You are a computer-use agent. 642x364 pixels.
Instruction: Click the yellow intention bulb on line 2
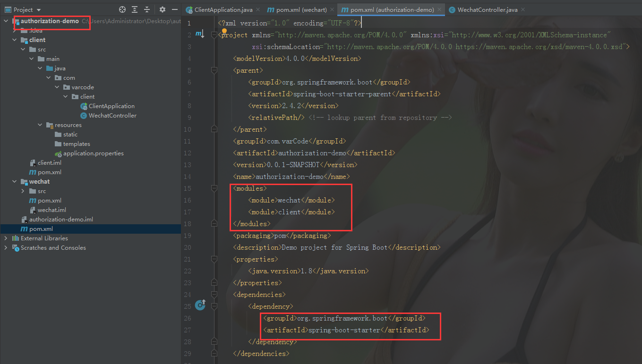tap(224, 31)
